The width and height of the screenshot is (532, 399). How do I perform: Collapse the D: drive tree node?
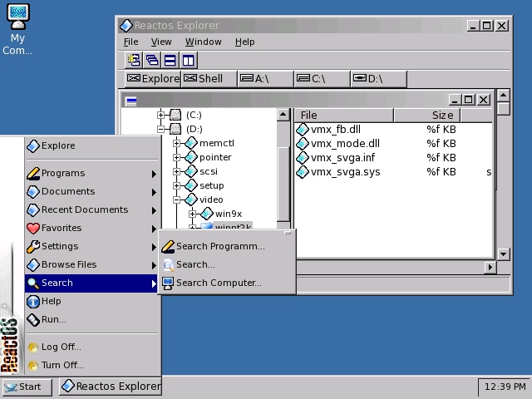[x=160, y=129]
